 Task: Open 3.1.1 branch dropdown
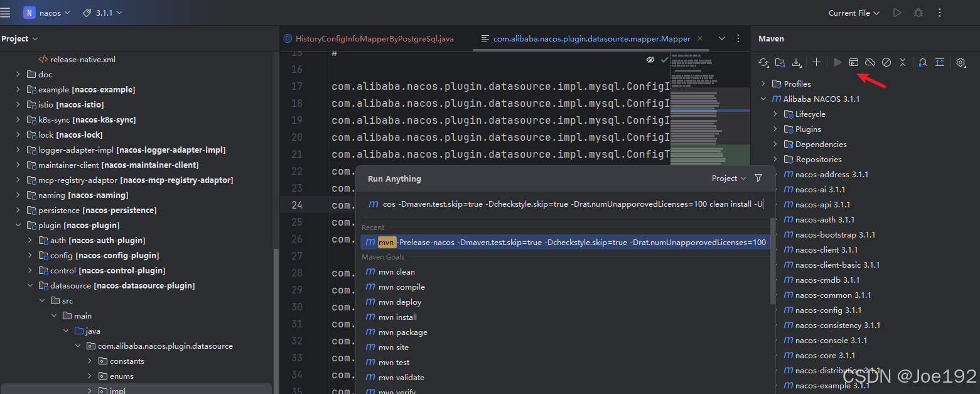102,13
